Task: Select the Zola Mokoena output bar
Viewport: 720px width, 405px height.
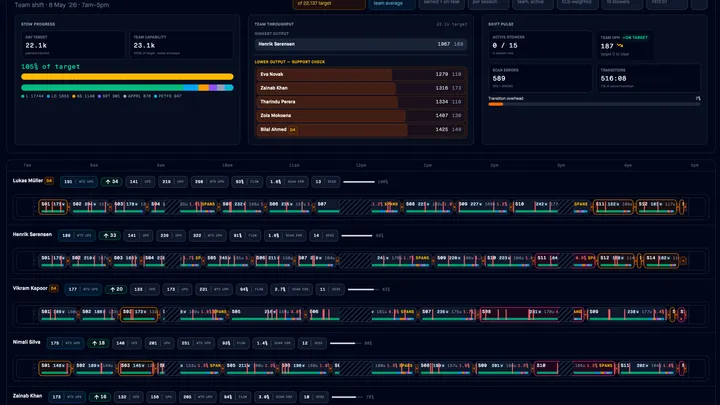Action: (361, 115)
